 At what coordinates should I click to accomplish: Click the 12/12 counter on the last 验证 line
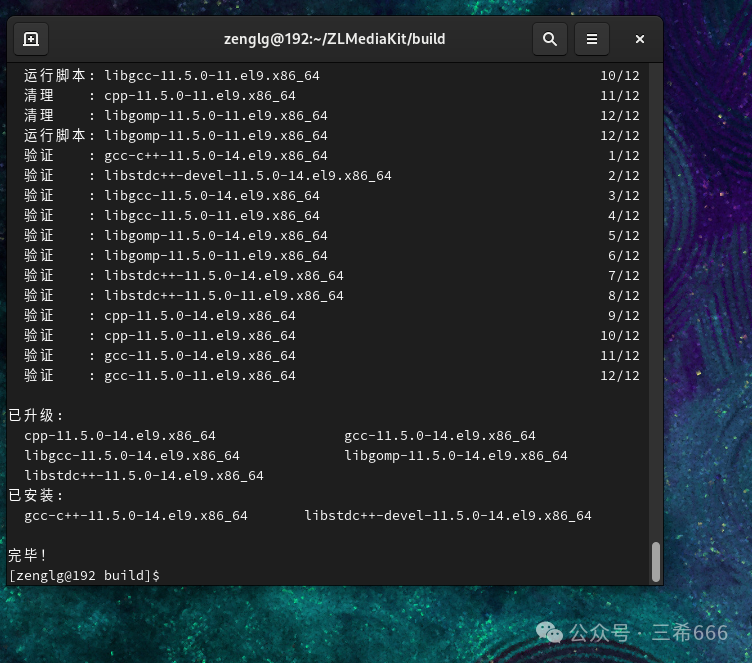[x=619, y=376]
